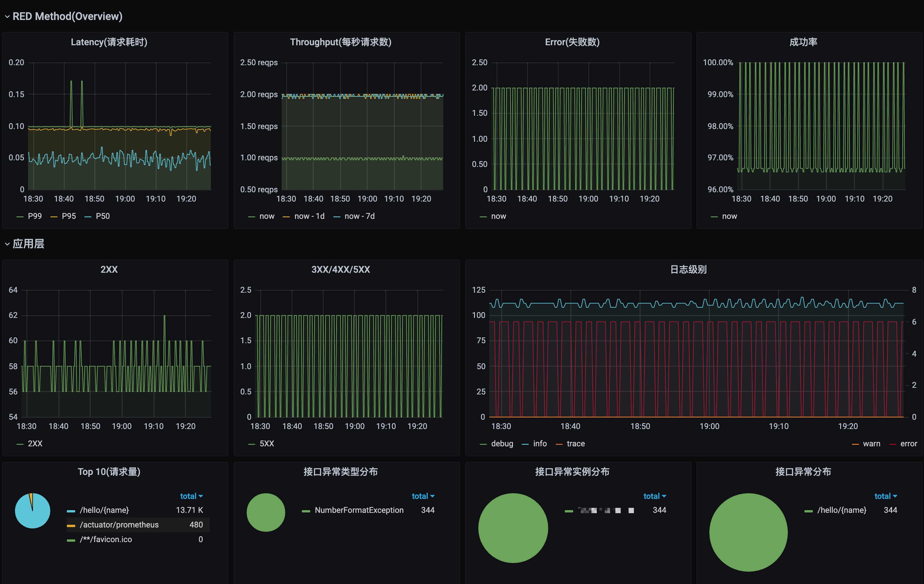The width and height of the screenshot is (924, 584).
Task: Click the 480 total value
Action: click(x=196, y=525)
